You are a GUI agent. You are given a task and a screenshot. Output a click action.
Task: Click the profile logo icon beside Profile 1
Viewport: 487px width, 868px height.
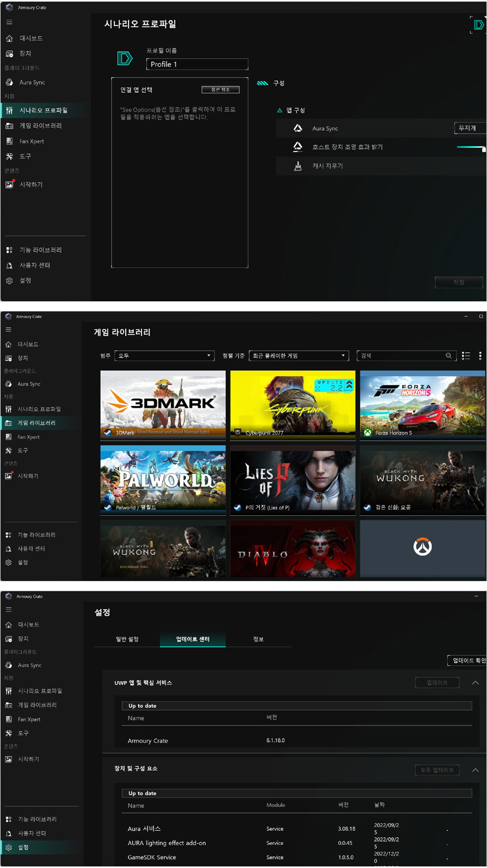(x=125, y=58)
